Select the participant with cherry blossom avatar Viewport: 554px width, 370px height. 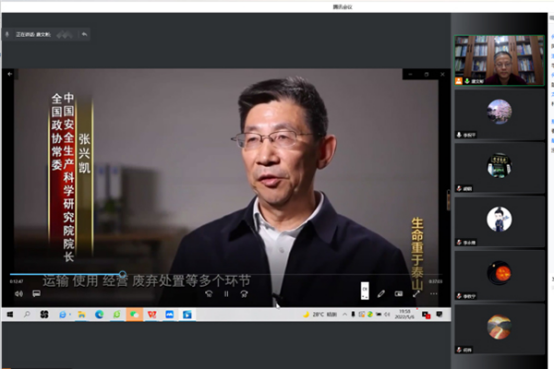pos(499,112)
